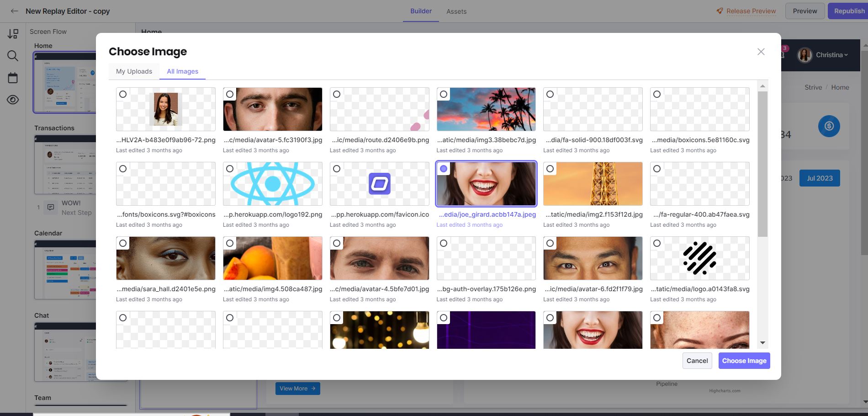Click View More button behind dialog
This screenshot has width=868, height=416.
tap(297, 389)
